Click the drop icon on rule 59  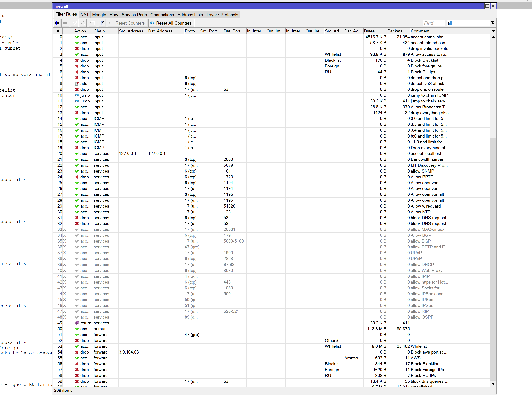[x=77, y=381]
